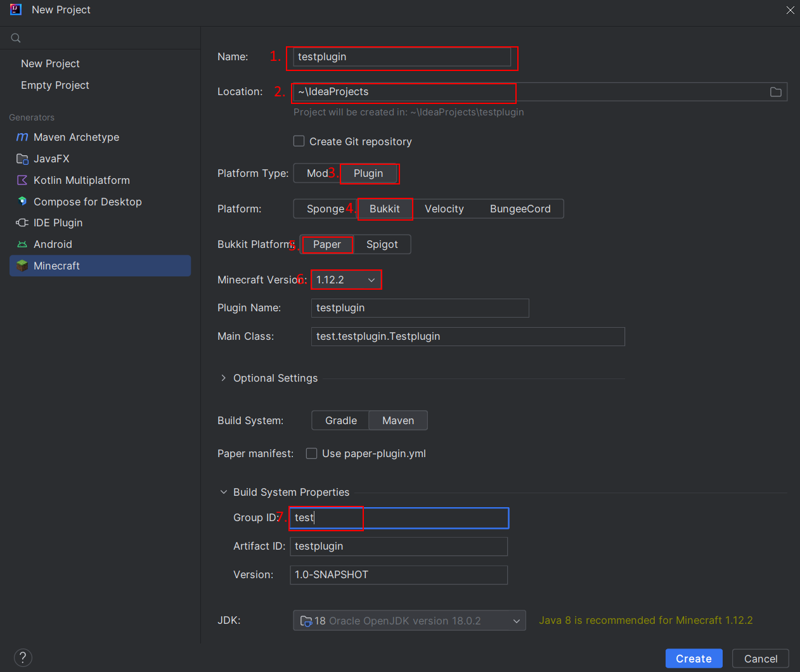Click the Java 8 recommended warning text
Viewport: 800px width, 672px height.
click(x=646, y=620)
